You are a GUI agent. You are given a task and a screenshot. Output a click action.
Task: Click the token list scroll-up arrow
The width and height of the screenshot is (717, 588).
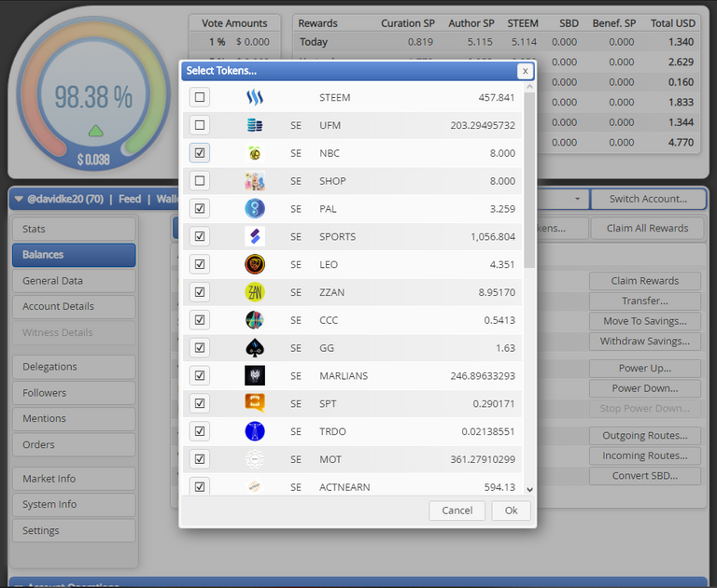tap(529, 87)
